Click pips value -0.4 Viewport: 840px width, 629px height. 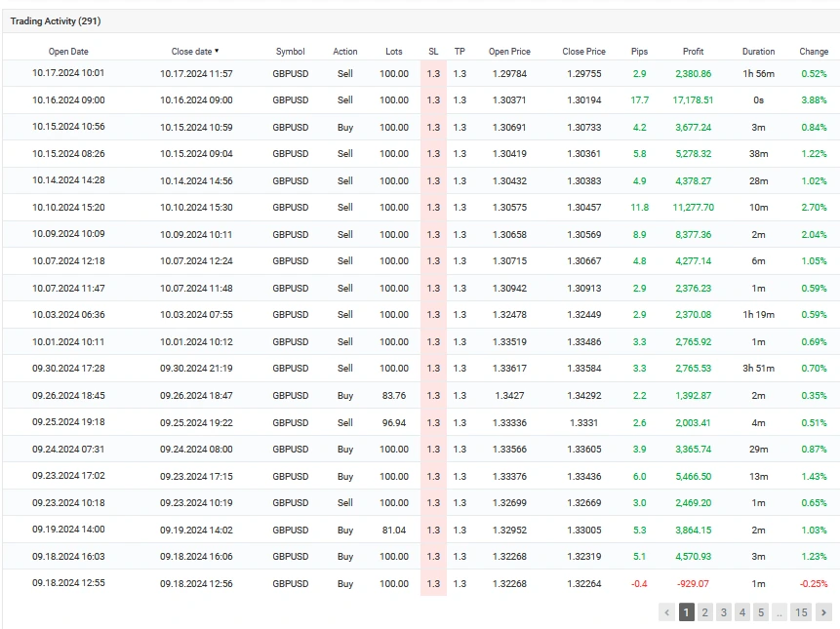click(640, 583)
